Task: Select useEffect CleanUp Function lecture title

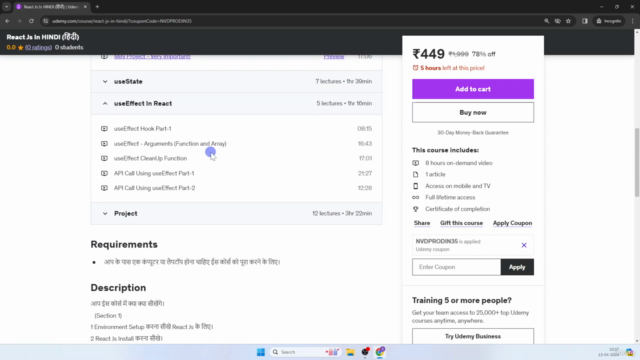Action: (150, 158)
